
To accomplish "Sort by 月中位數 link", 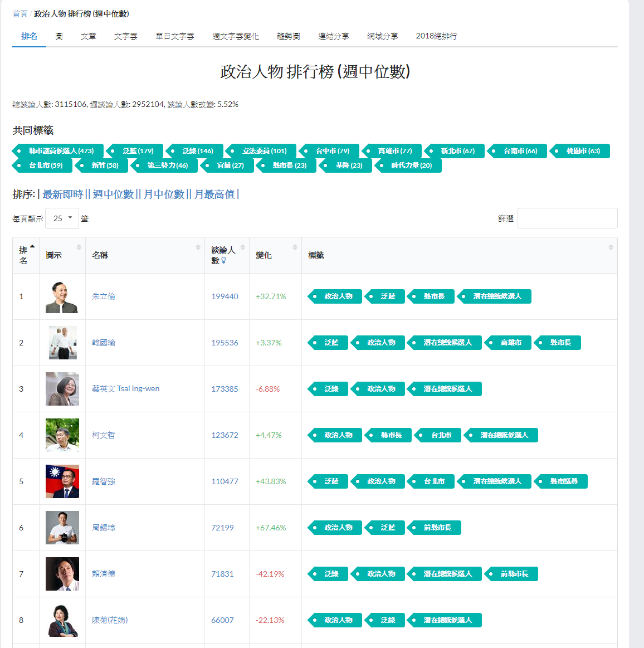I will [164, 194].
